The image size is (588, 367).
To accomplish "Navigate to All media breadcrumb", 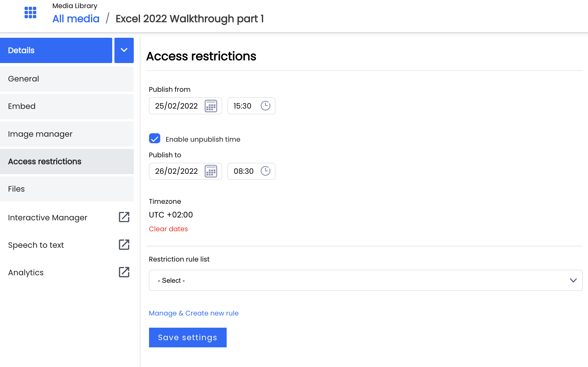I will (76, 19).
